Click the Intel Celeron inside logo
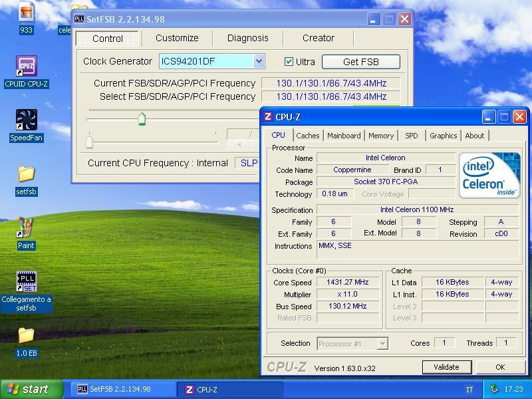Viewport: 532px width, 399px height. point(489,176)
